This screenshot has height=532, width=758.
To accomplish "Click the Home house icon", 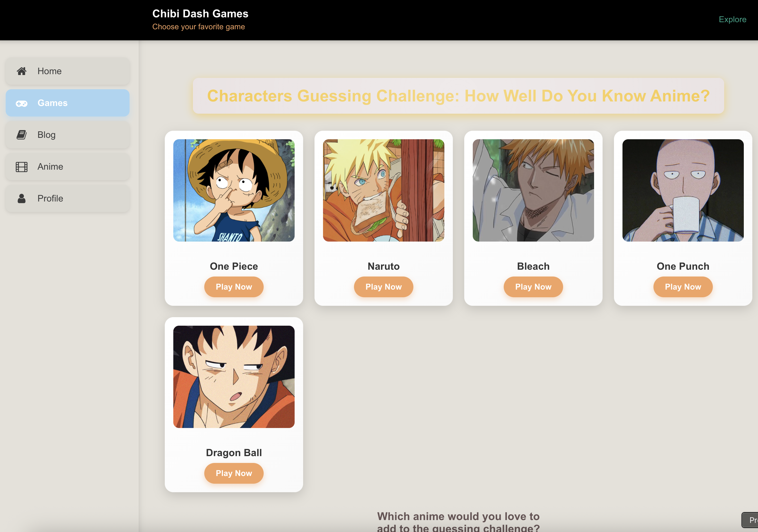I will click(x=22, y=71).
